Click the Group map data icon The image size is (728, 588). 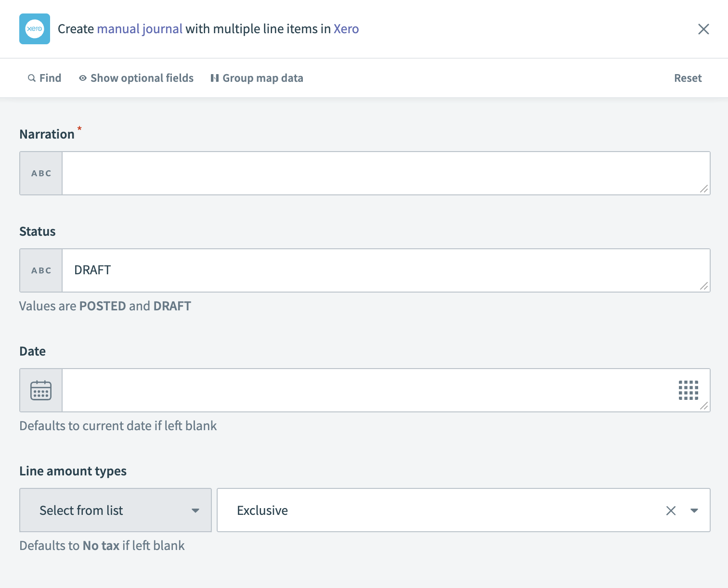[x=215, y=77]
